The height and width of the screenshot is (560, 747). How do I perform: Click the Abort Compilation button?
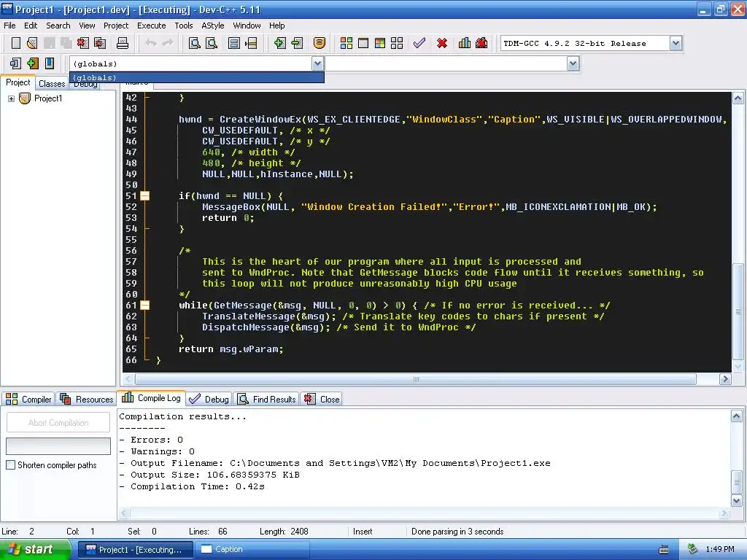click(x=58, y=423)
